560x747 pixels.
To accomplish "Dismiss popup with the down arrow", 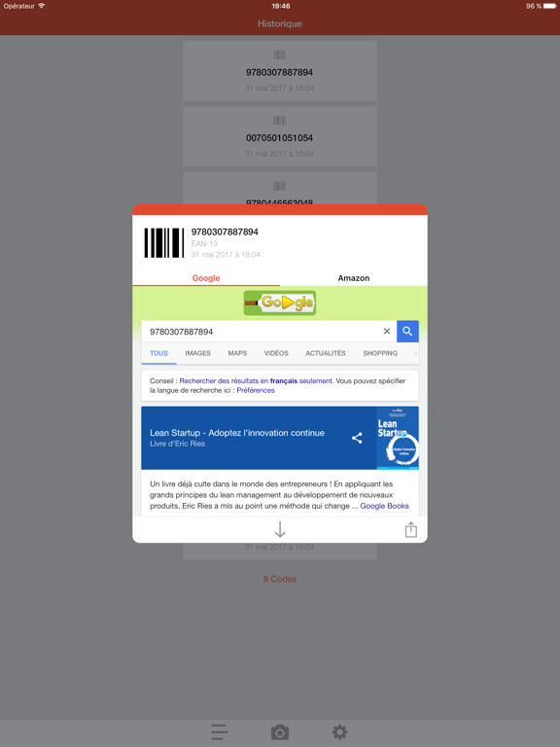I will (x=280, y=529).
